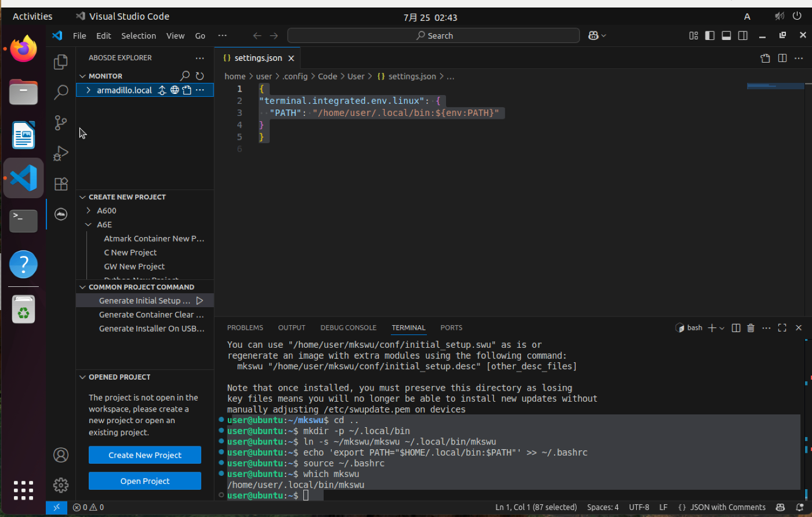Image resolution: width=812 pixels, height=517 pixels.
Task: Open terminal launch profile dropdown arrow
Action: (722, 328)
